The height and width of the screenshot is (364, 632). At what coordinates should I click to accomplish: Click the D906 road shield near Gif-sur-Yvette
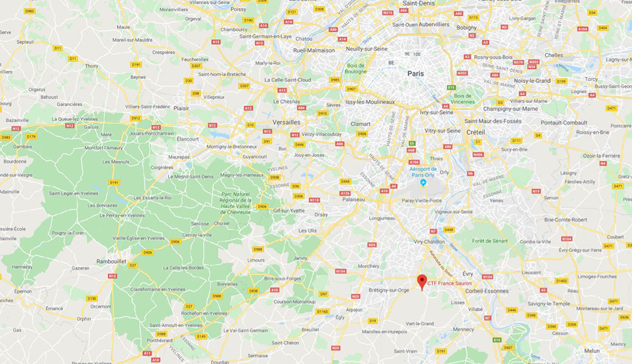pos(262,207)
